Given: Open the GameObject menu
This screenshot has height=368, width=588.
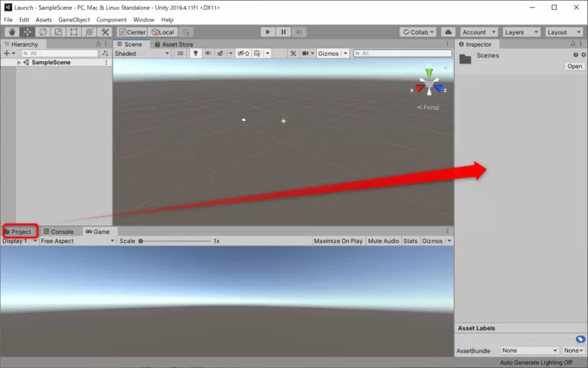Looking at the screenshot, I should click(x=73, y=19).
